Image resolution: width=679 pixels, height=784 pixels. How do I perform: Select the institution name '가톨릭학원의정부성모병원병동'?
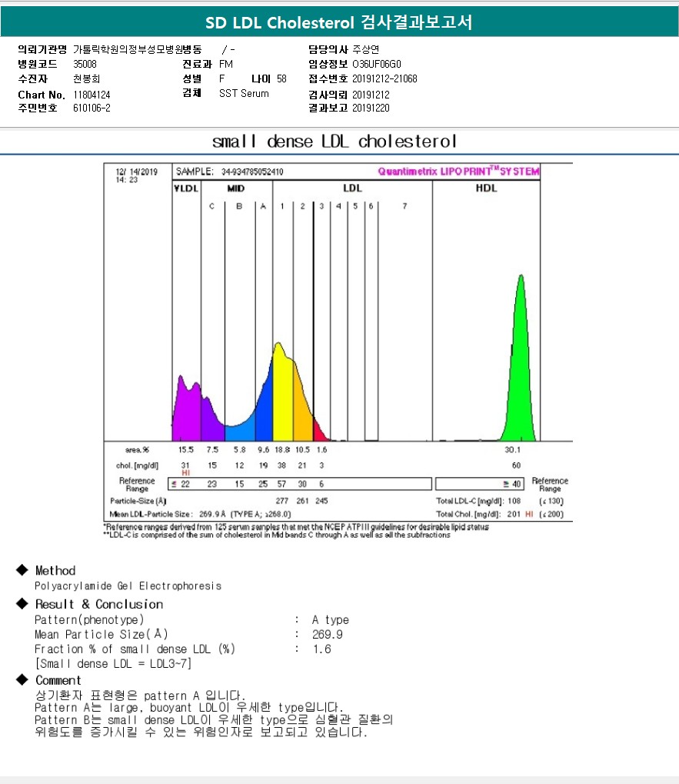click(138, 49)
